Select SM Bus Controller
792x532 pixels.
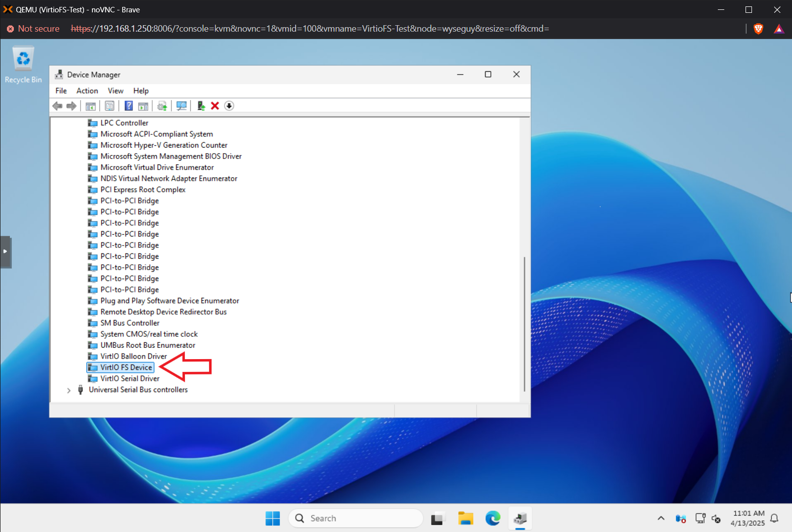point(130,323)
